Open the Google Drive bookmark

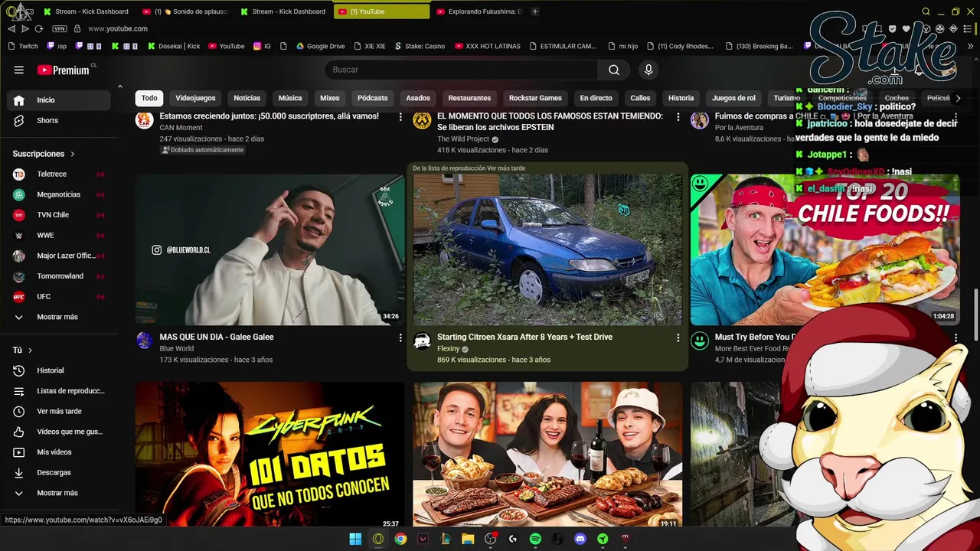[x=320, y=46]
